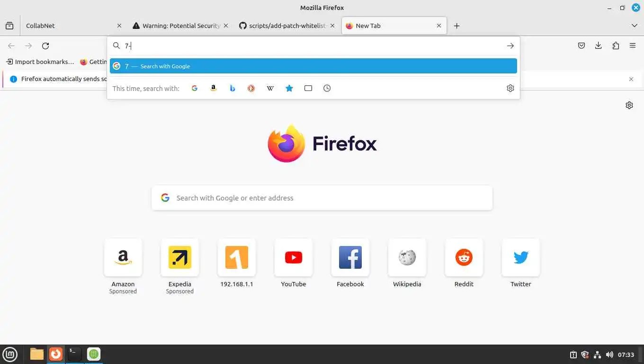Open the Firefox application menu
This screenshot has height=364, width=644.
(x=633, y=46)
